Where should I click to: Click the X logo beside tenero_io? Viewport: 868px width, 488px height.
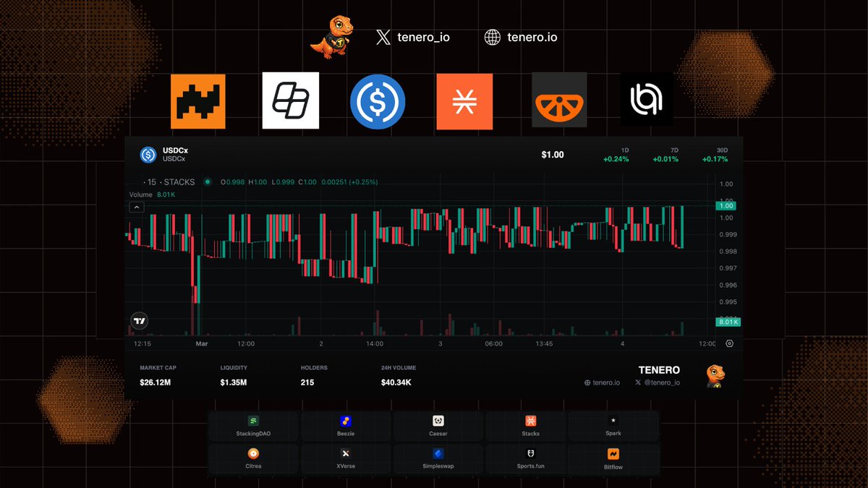click(383, 38)
